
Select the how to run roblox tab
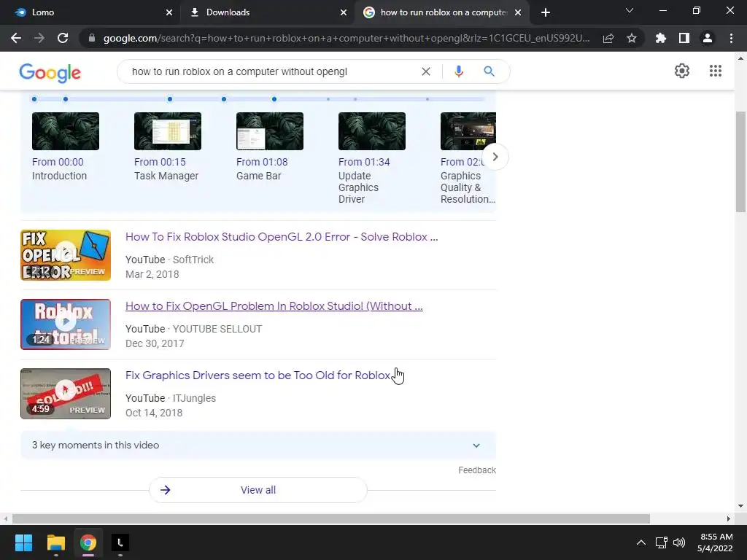(x=442, y=12)
